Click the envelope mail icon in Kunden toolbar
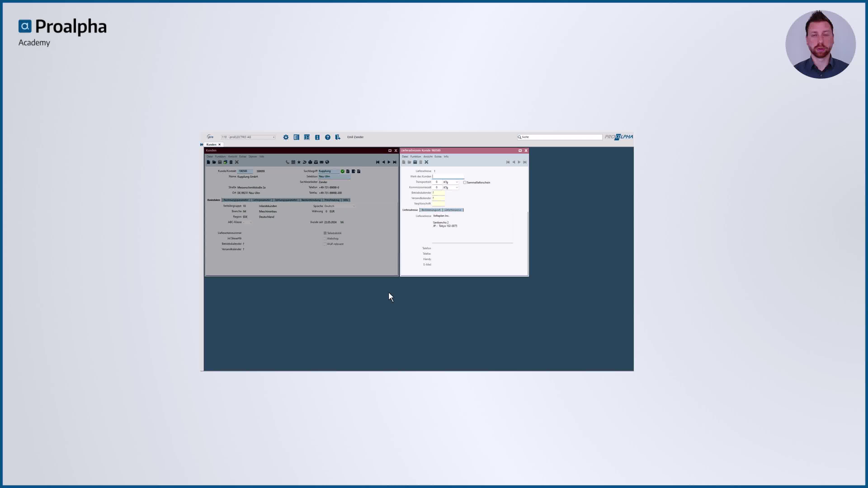Viewport: 868px width, 488px height. [321, 162]
